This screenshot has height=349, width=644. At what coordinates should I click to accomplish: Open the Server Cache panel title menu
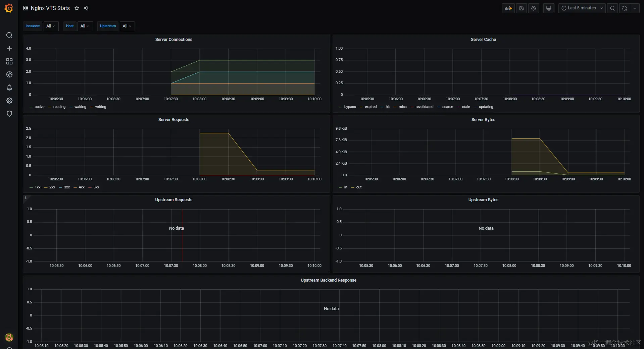[483, 40]
